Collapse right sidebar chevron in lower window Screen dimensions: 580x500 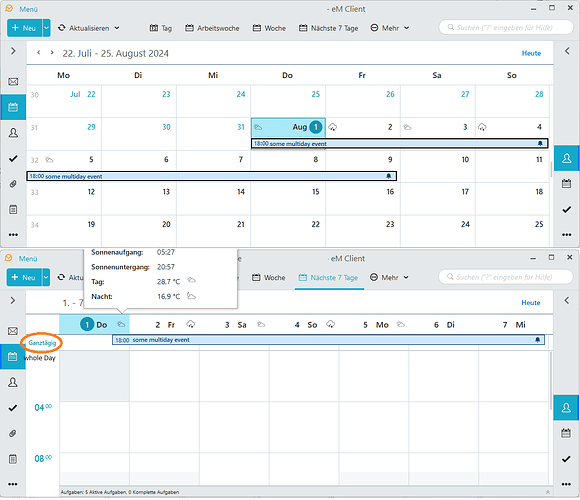(566, 301)
